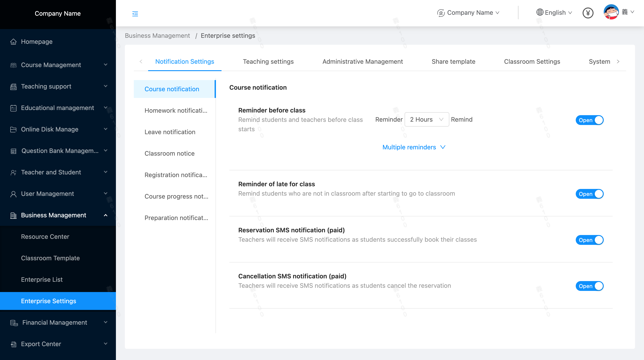This screenshot has width=644, height=360.
Task: Switch to Teaching settings tab
Action: 268,62
